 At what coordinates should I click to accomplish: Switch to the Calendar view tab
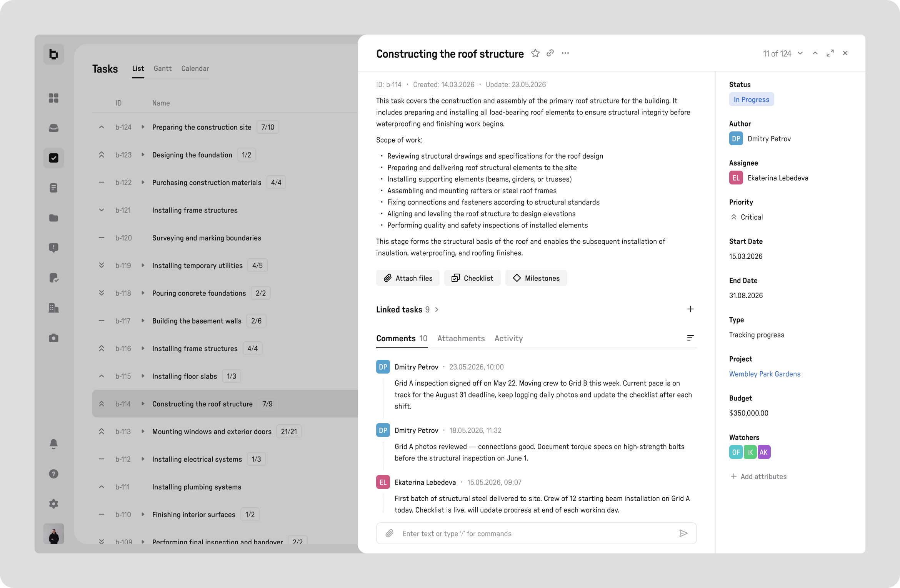click(195, 68)
